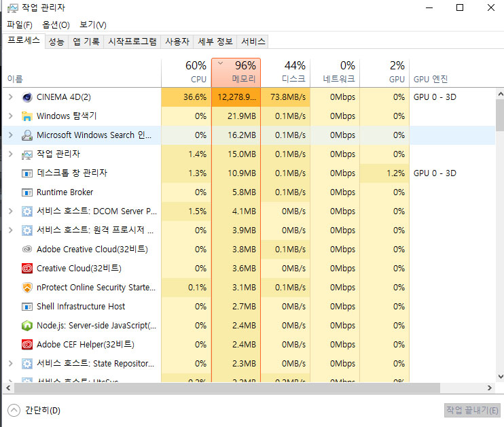The width and height of the screenshot is (504, 427).
Task: Sort by the 메모리 96% column header
Action: coord(236,73)
